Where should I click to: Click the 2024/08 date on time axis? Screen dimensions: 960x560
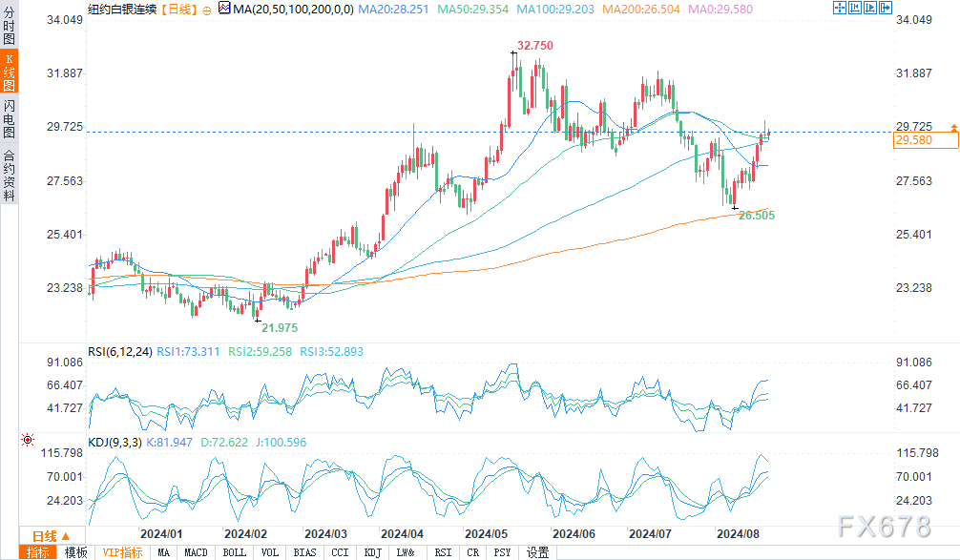[738, 534]
